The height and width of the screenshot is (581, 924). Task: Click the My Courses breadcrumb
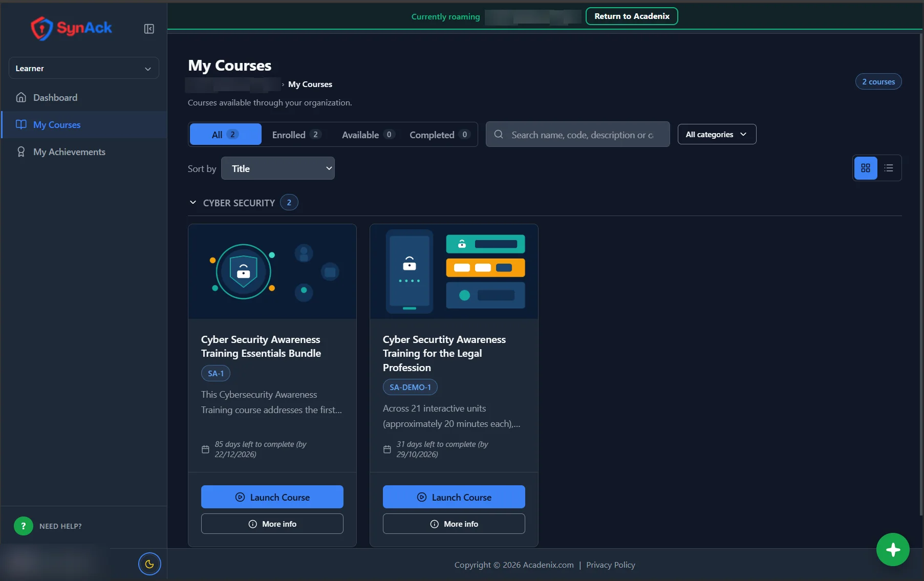tap(310, 84)
